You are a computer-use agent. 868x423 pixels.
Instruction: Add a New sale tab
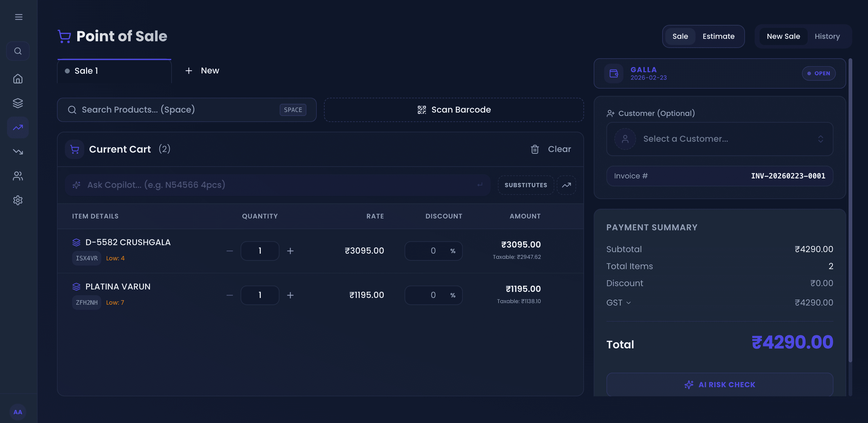(x=202, y=70)
